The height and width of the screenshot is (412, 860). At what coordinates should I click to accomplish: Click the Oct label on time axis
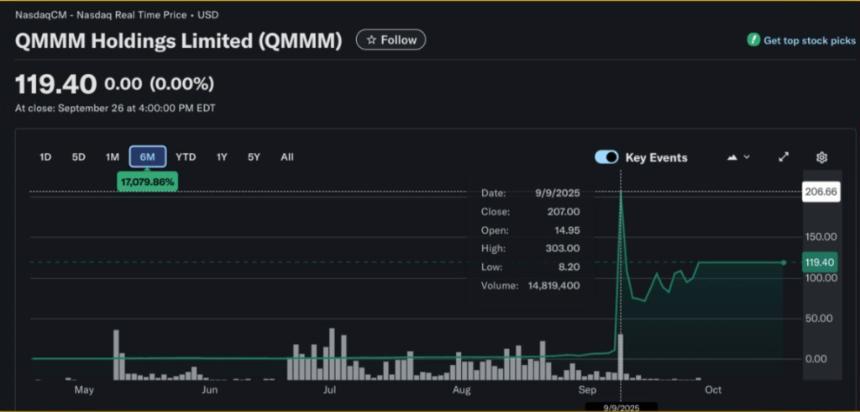[713, 391]
